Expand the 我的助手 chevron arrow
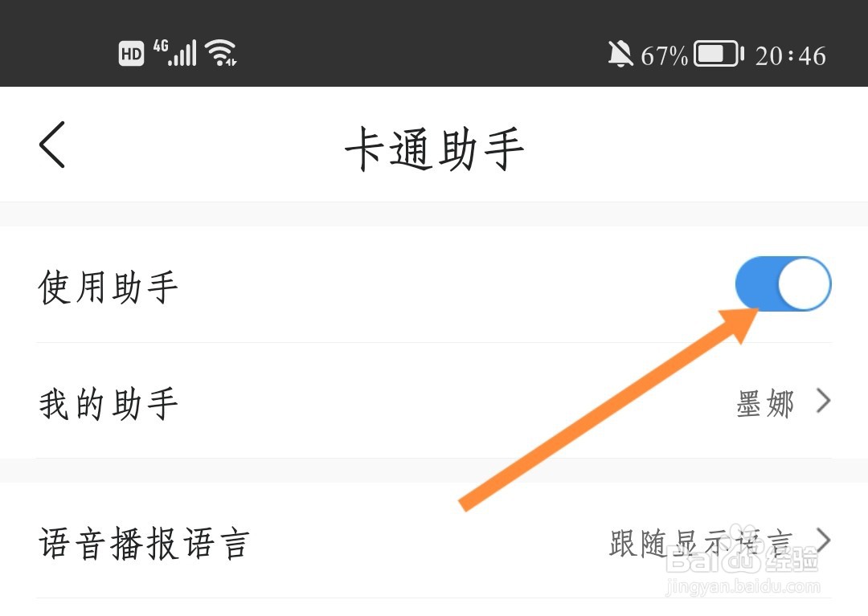 click(824, 400)
